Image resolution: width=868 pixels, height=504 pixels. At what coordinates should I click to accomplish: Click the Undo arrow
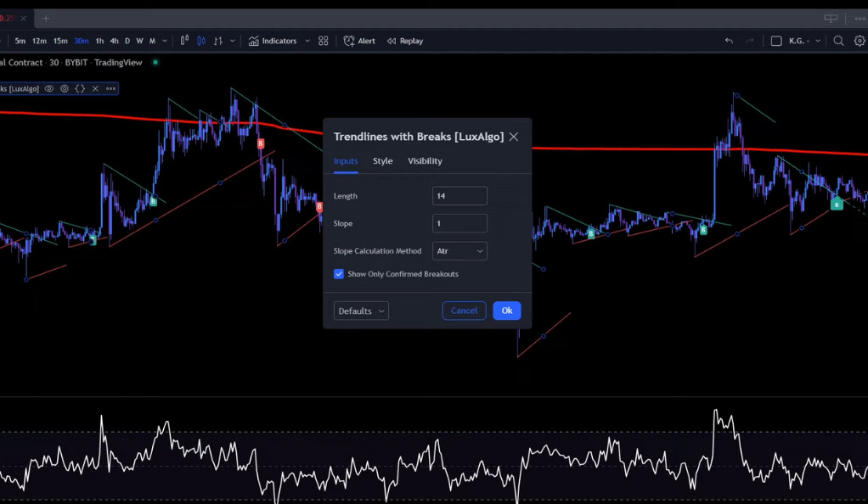click(x=729, y=41)
